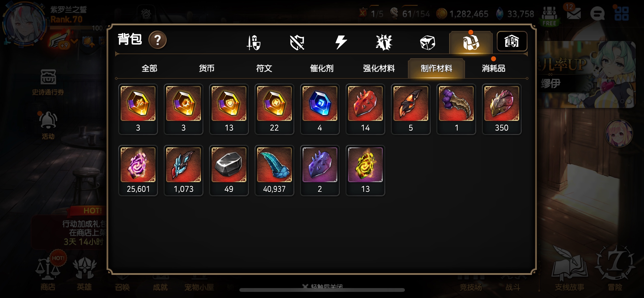The image size is (644, 298).
Task: Select the crossed-out shield armor icon
Action: click(297, 42)
